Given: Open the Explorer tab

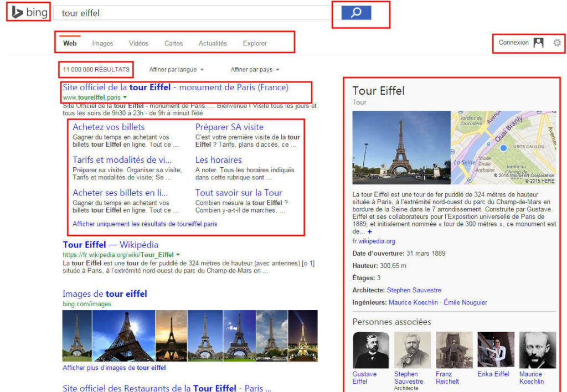Looking at the screenshot, I should tap(255, 43).
